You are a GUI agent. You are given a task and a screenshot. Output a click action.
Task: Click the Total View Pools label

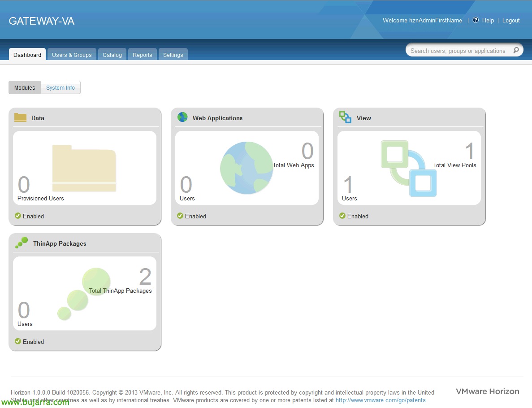(454, 165)
